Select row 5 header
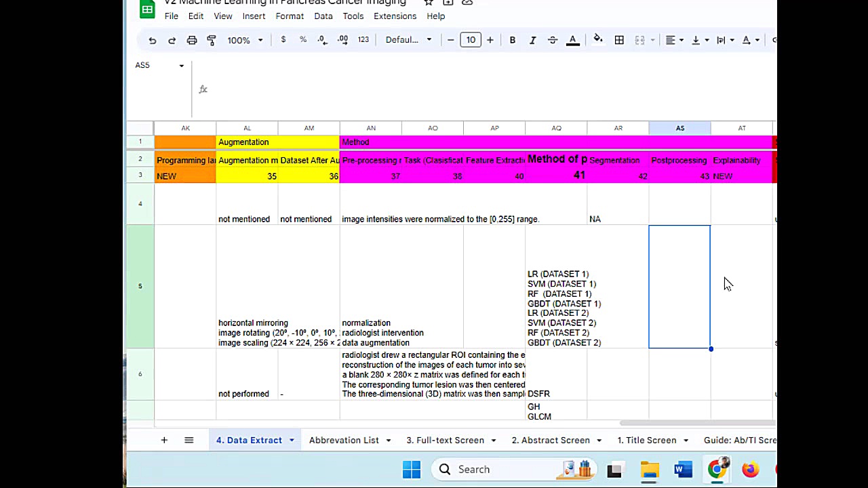 tap(140, 287)
